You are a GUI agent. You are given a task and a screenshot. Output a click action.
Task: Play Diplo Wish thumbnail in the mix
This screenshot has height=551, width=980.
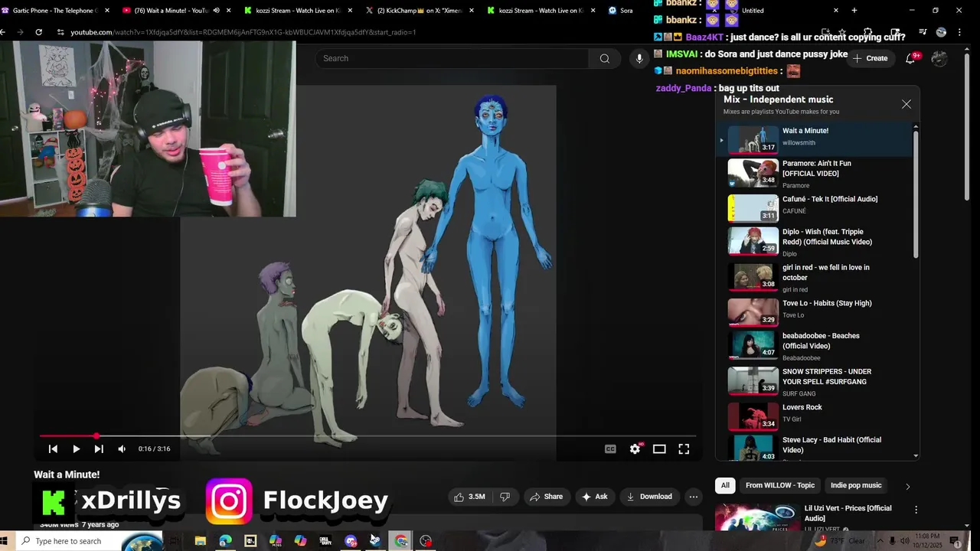pyautogui.click(x=753, y=241)
